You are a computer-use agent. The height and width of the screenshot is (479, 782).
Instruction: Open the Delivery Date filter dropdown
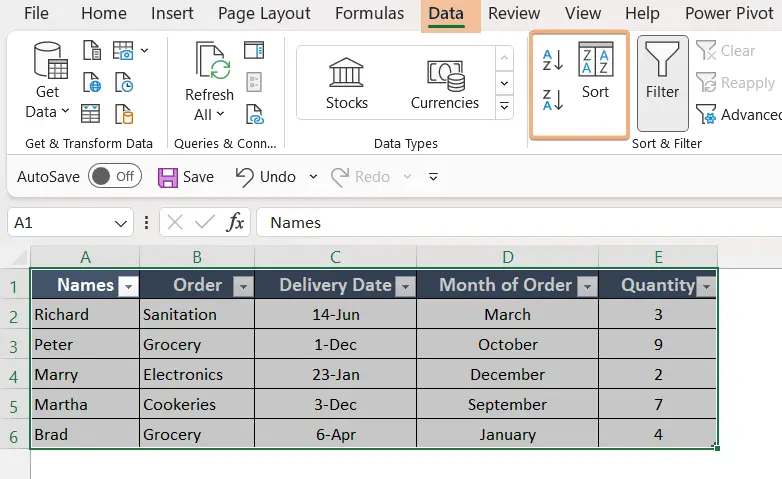pos(405,286)
